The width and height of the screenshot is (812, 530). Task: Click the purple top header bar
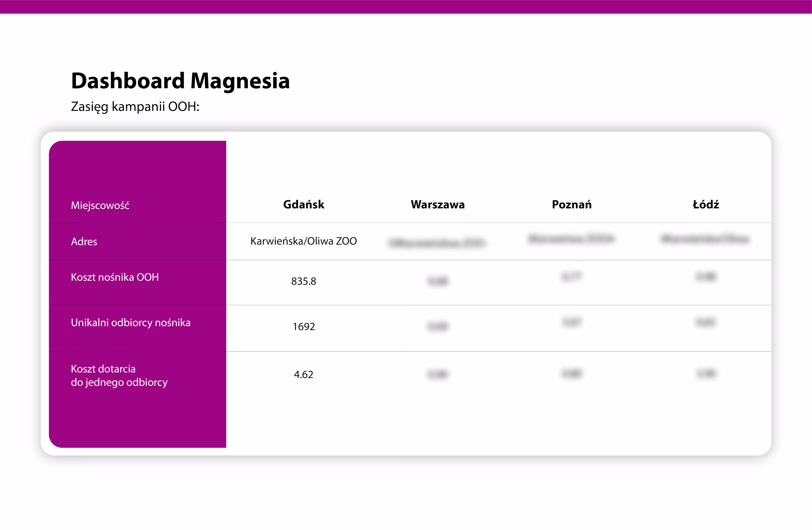[406, 7]
